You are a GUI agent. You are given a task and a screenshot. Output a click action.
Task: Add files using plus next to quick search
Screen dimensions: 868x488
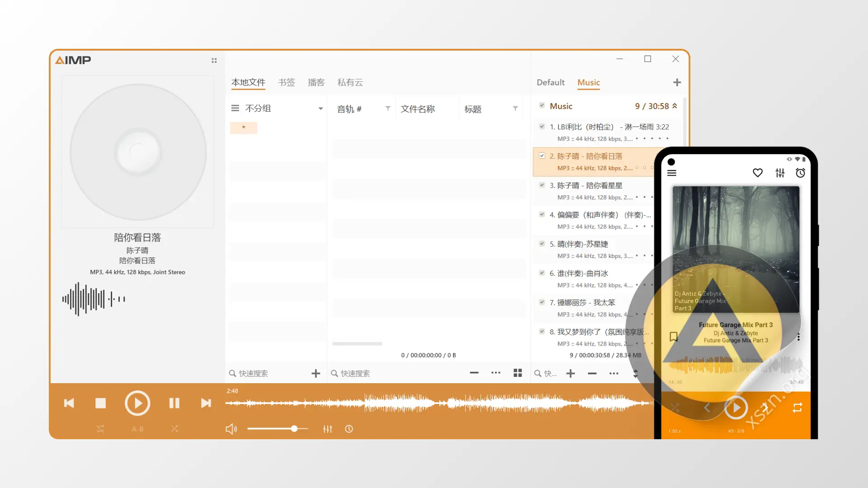316,373
